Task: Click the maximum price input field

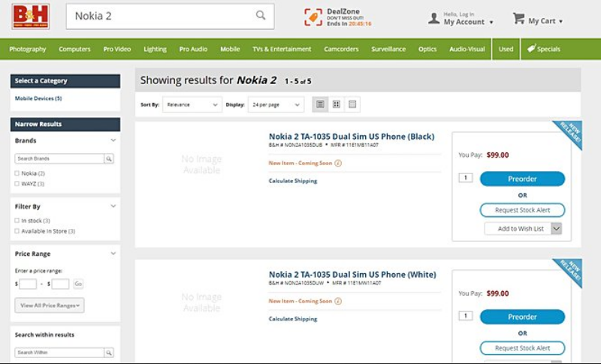Action: pyautogui.click(x=60, y=284)
